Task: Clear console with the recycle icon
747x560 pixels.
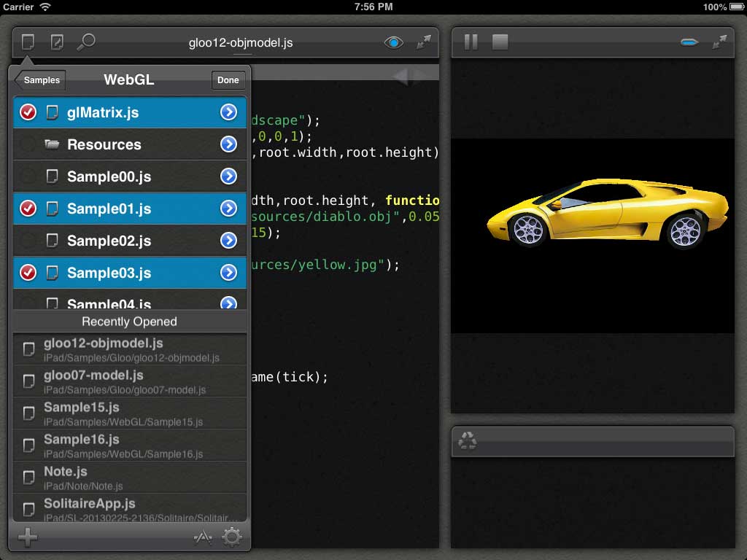Action: [x=468, y=440]
